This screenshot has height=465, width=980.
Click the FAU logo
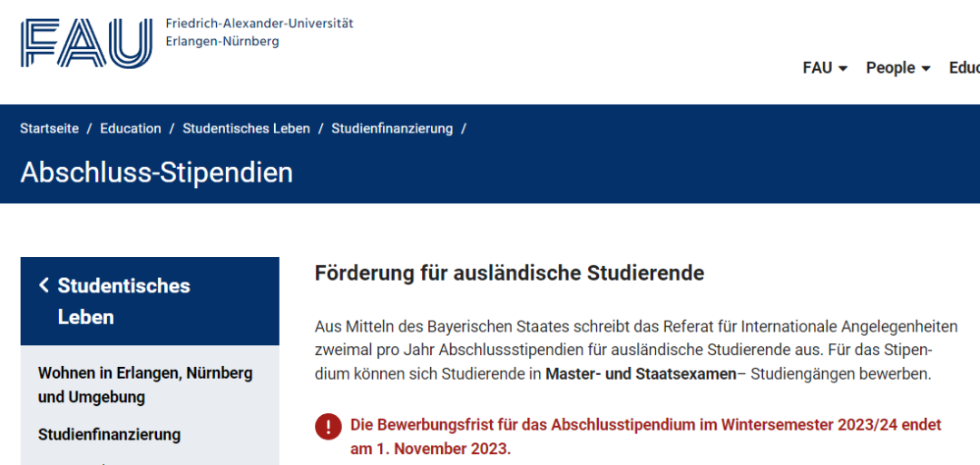(86, 43)
